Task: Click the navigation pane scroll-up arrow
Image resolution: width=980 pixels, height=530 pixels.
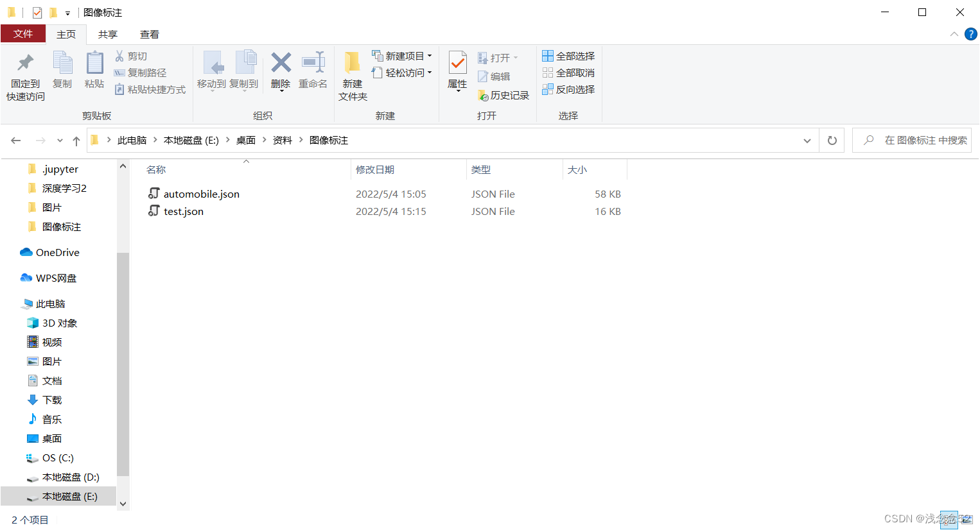Action: [x=123, y=166]
